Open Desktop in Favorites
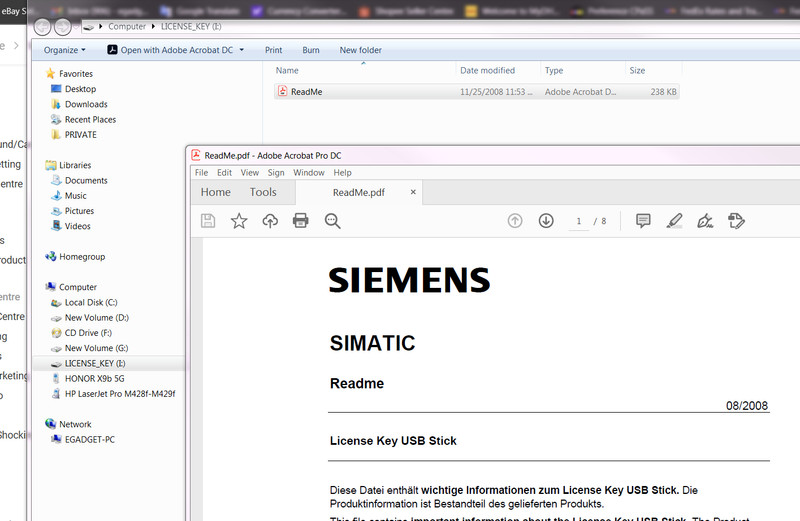 [80, 89]
